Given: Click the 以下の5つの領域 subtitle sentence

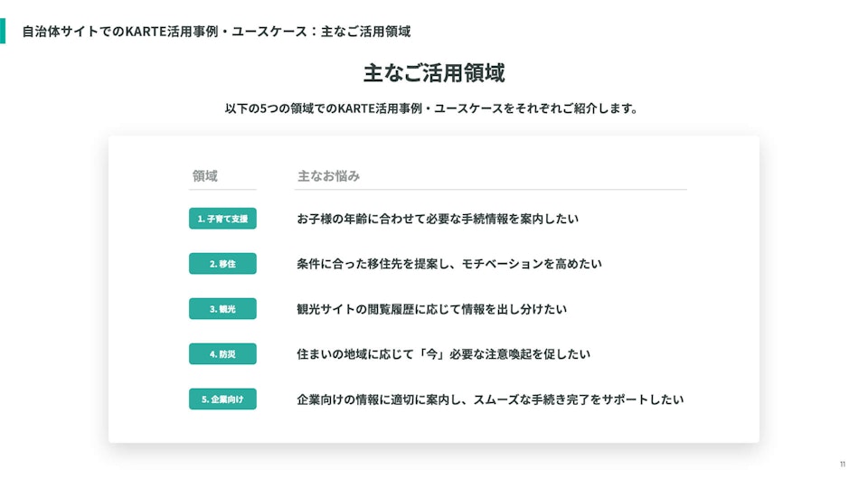Looking at the screenshot, I should click(432, 108).
